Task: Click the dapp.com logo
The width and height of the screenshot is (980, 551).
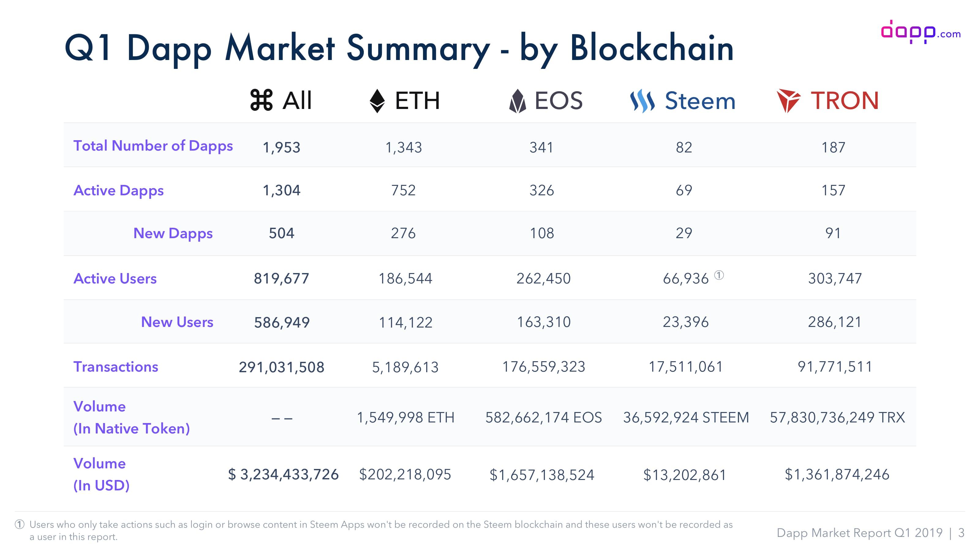Action: coord(920,32)
